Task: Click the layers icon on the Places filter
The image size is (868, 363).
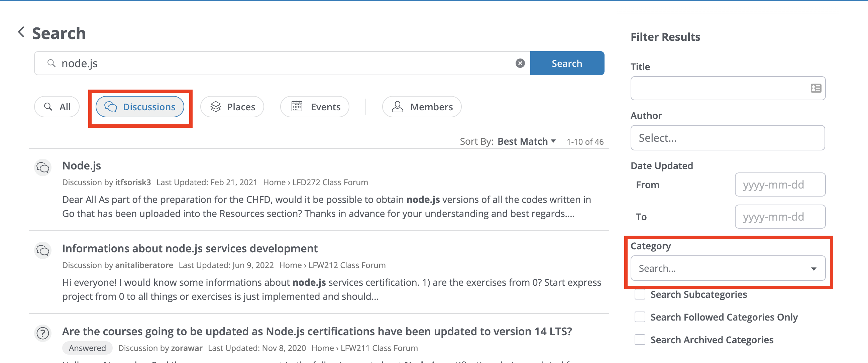Action: (216, 106)
